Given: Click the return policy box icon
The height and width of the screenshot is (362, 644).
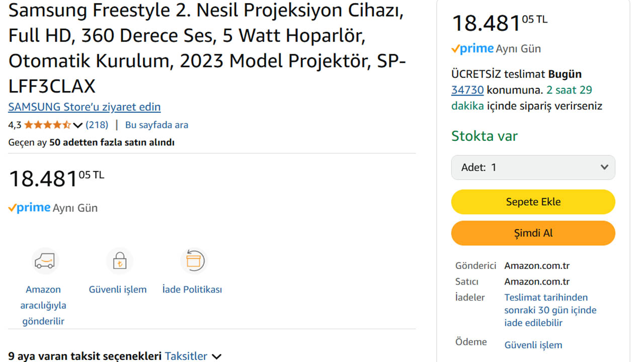Looking at the screenshot, I should (x=194, y=261).
